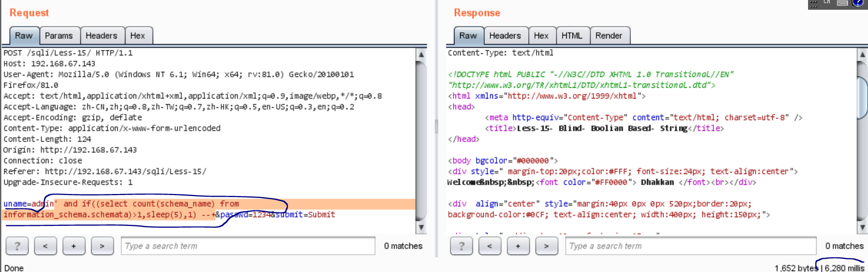Click the Request scrollbar up arrow

coord(421,54)
